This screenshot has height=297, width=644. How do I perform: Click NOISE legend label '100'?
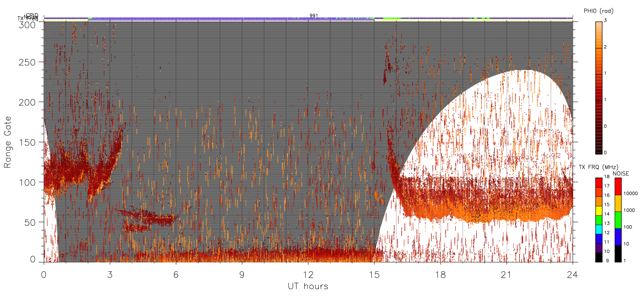627,227
